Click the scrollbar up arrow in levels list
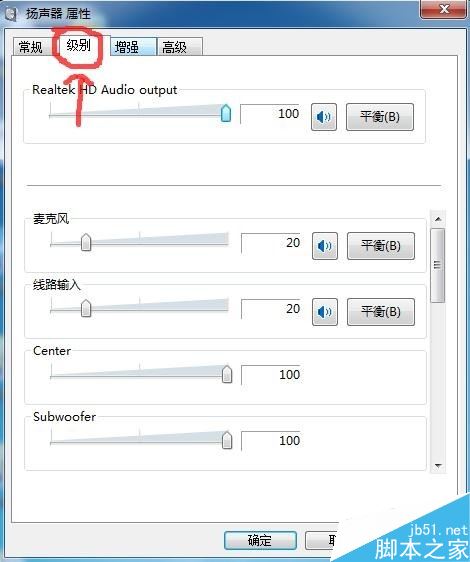 [438, 219]
